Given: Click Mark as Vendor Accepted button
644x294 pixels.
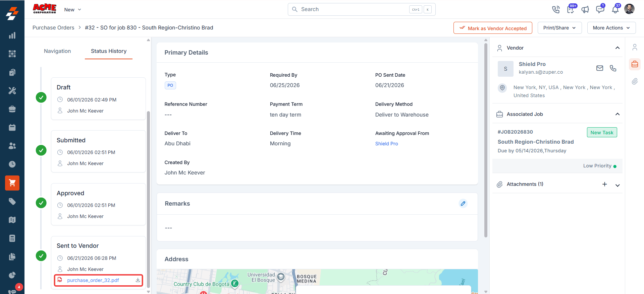Looking at the screenshot, I should 493,28.
